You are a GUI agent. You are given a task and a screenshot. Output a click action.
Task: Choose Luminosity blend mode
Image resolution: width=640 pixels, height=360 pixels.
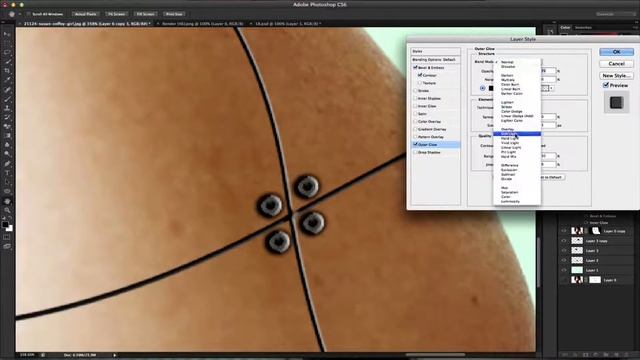click(510, 201)
